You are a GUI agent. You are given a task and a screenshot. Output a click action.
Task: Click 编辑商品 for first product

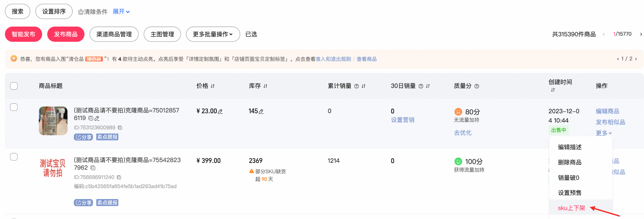[608, 111]
